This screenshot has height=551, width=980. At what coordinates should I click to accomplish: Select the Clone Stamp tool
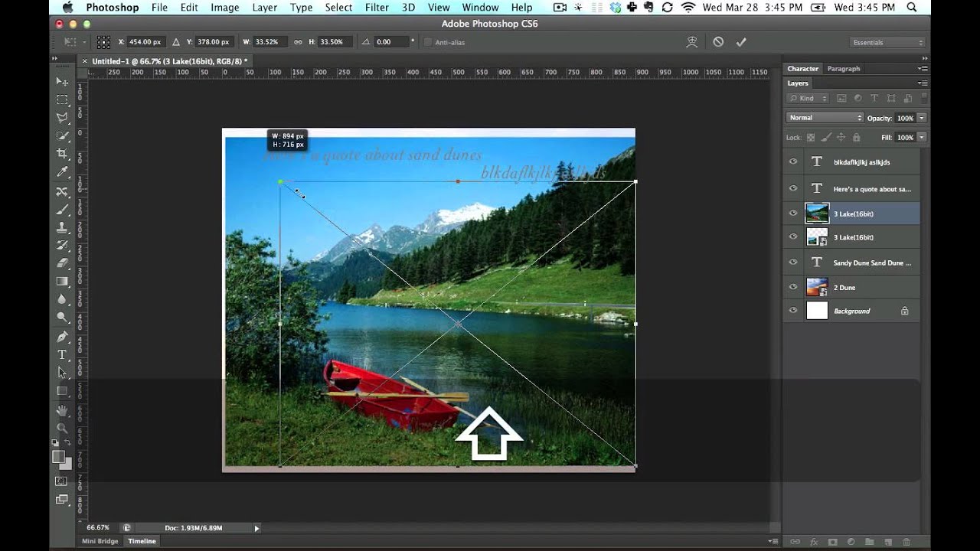click(62, 227)
